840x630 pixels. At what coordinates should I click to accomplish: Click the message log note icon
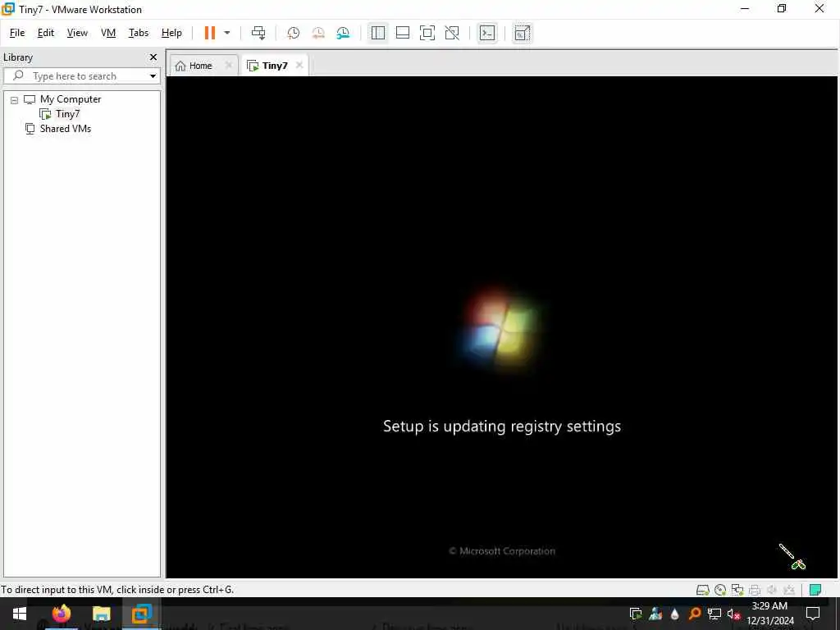point(815,590)
